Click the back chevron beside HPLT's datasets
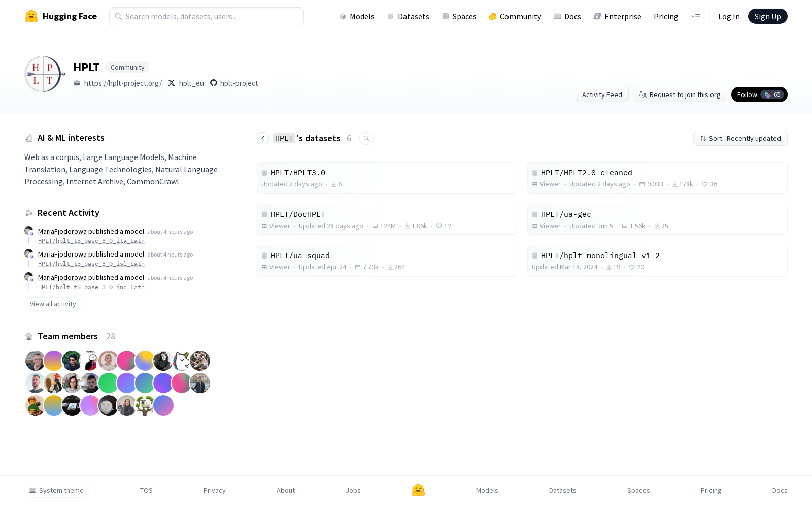The width and height of the screenshot is (812, 508). (x=263, y=138)
